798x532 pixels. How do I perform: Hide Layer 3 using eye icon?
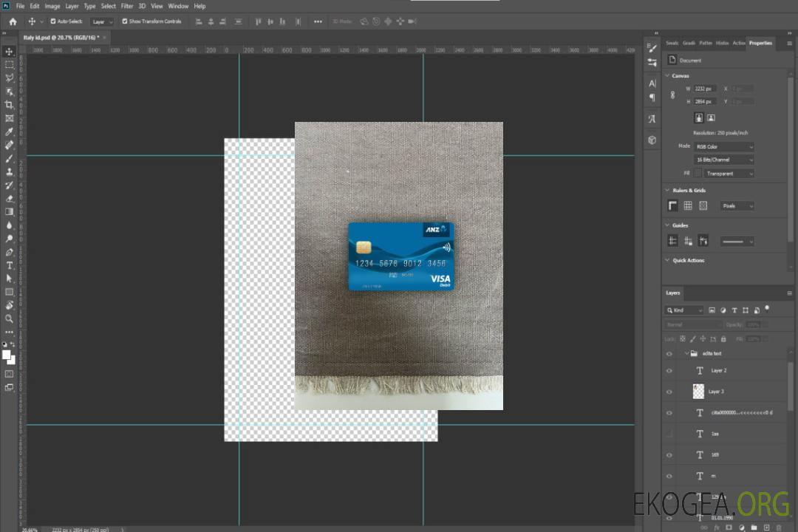point(669,392)
